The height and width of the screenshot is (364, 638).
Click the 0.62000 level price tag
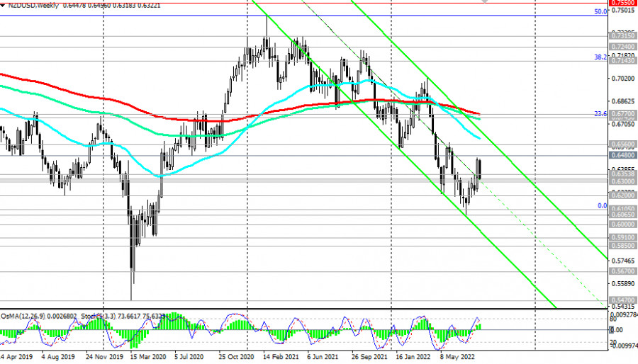(622, 195)
